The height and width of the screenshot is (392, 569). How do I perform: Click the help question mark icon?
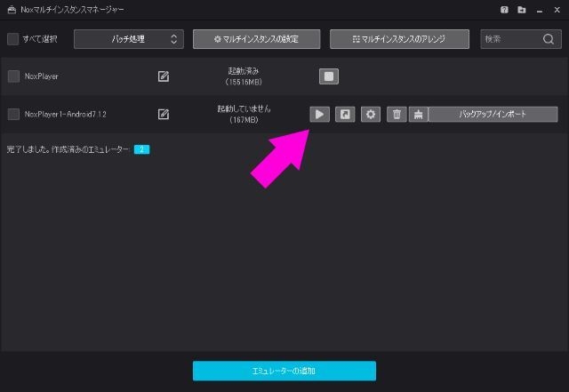tap(505, 9)
